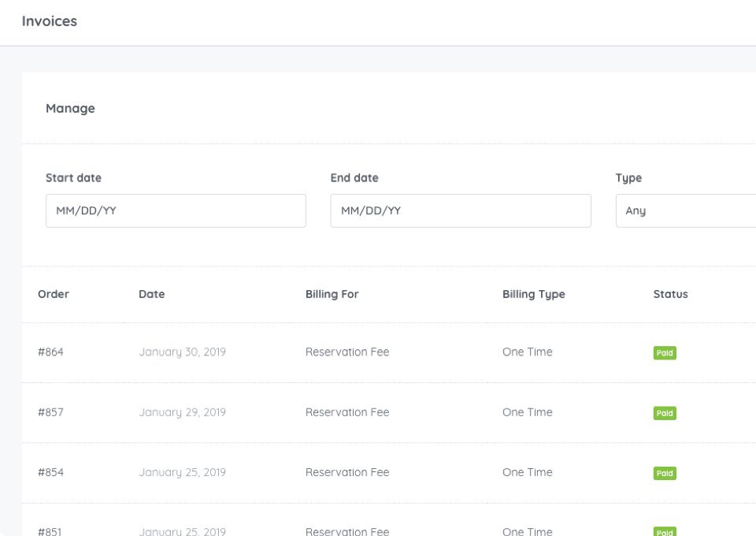Click the Start date input field

pos(176,210)
